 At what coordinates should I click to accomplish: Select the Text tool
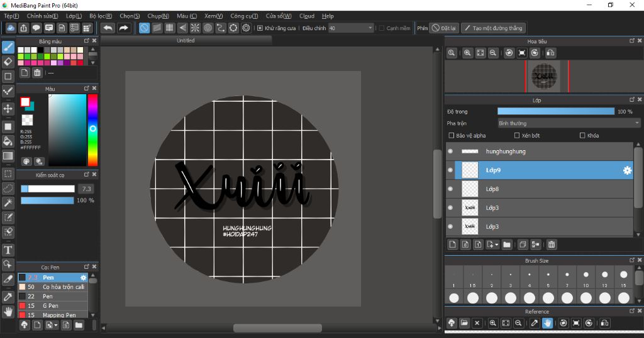point(8,250)
